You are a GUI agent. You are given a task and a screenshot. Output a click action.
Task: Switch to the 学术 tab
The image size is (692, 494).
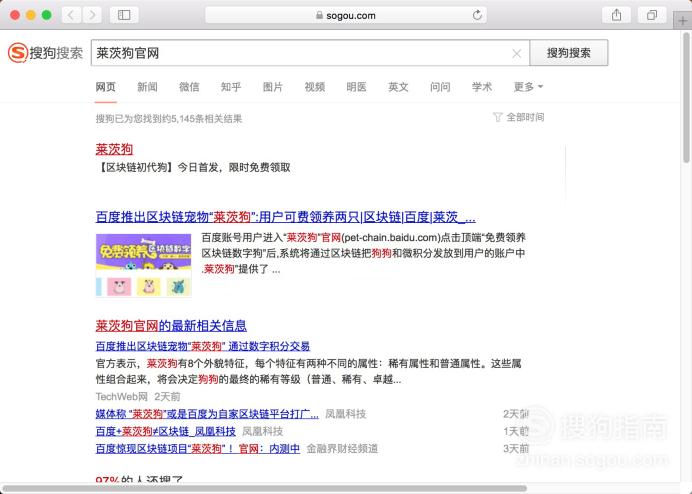(481, 87)
